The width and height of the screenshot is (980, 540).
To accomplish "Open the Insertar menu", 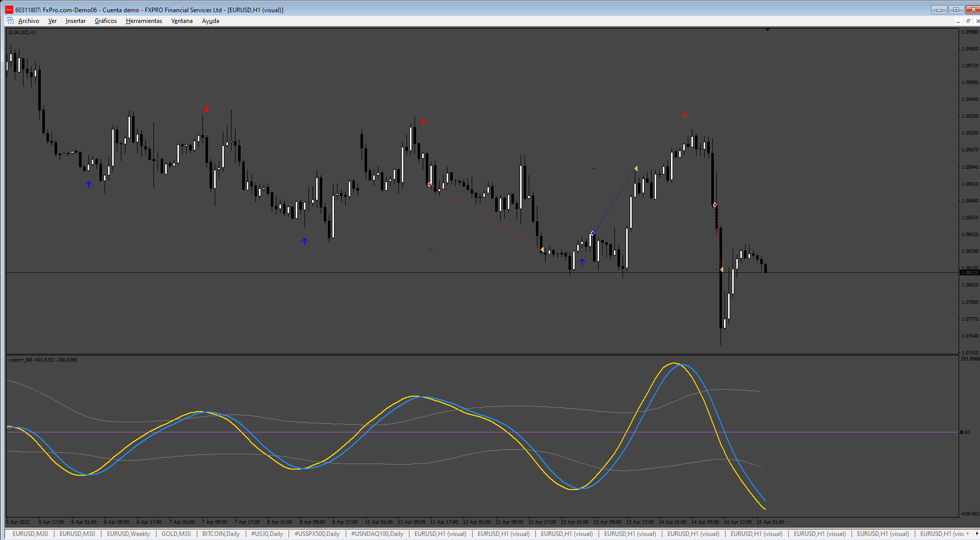I will 75,21.
